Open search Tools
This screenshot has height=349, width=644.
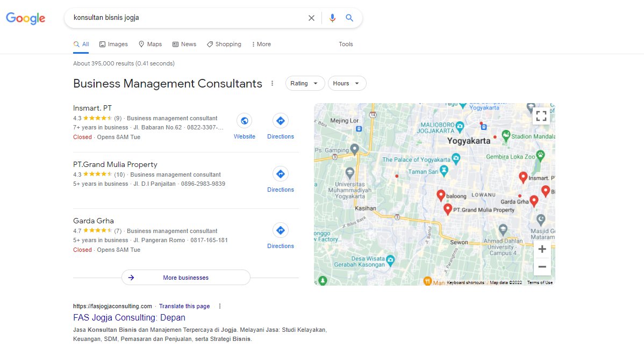346,44
